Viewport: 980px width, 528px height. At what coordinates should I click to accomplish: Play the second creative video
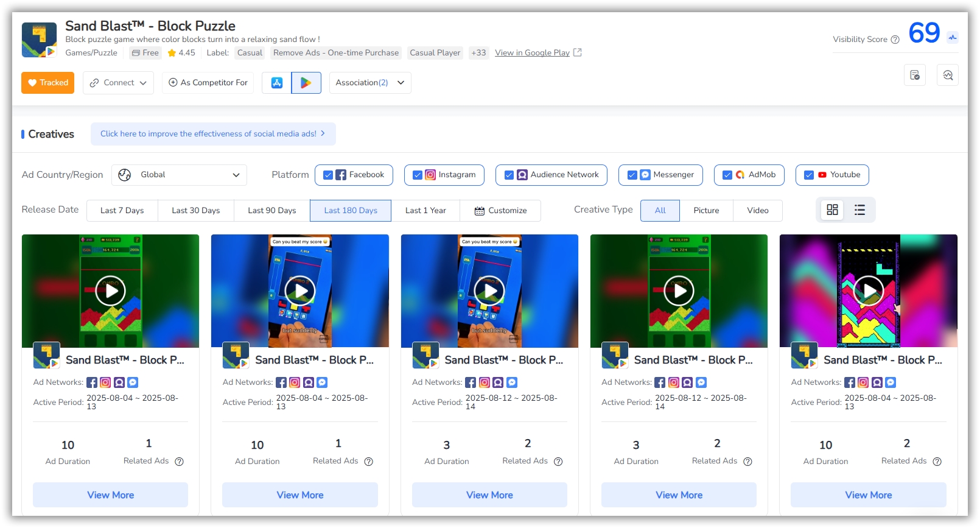click(x=300, y=291)
